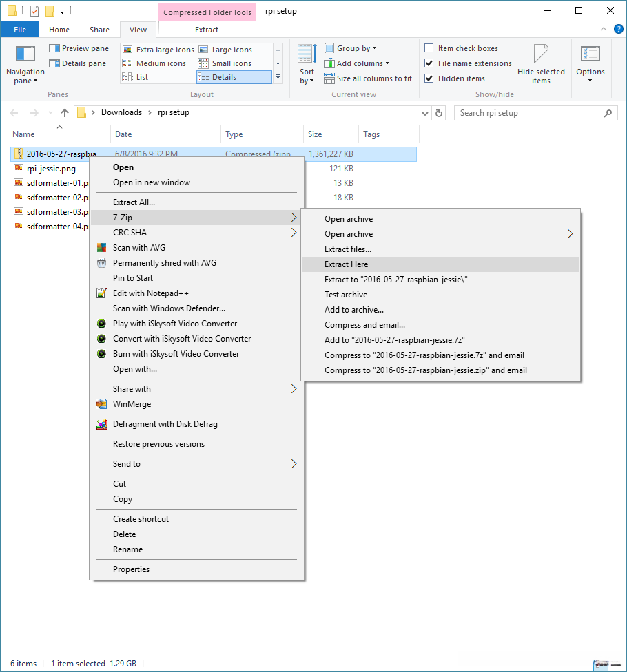This screenshot has width=627, height=672.
Task: Sort by the Type column header
Action: [262, 134]
